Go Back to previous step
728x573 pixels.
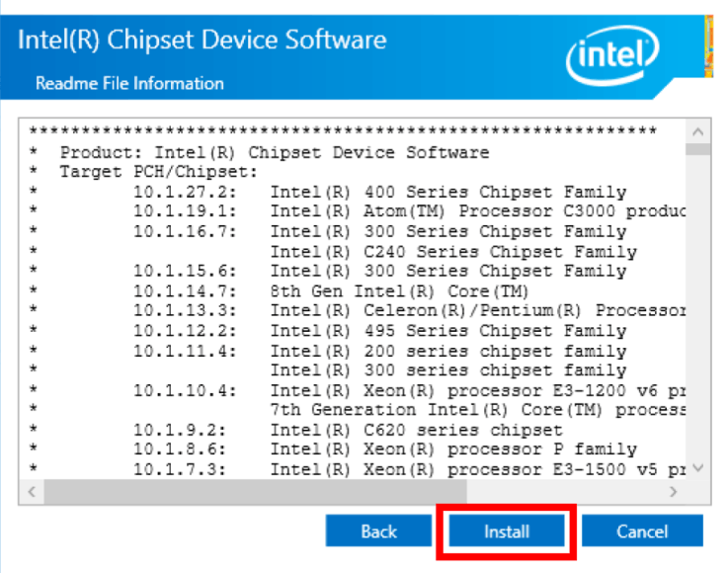(x=378, y=531)
